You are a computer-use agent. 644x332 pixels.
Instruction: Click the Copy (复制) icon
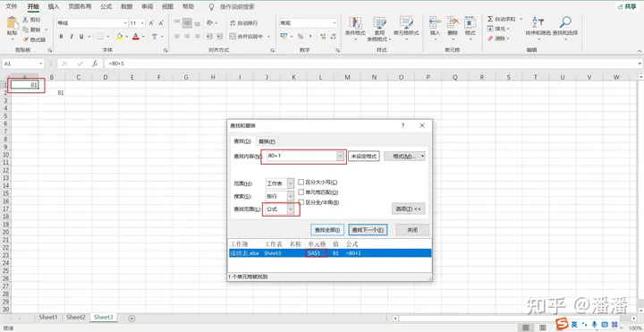coord(25,30)
